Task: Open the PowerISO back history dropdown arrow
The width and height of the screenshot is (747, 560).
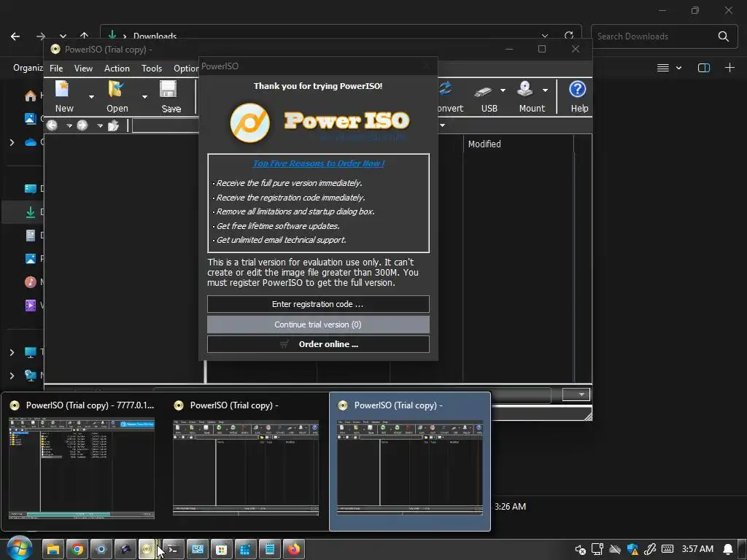Action: coord(69,125)
